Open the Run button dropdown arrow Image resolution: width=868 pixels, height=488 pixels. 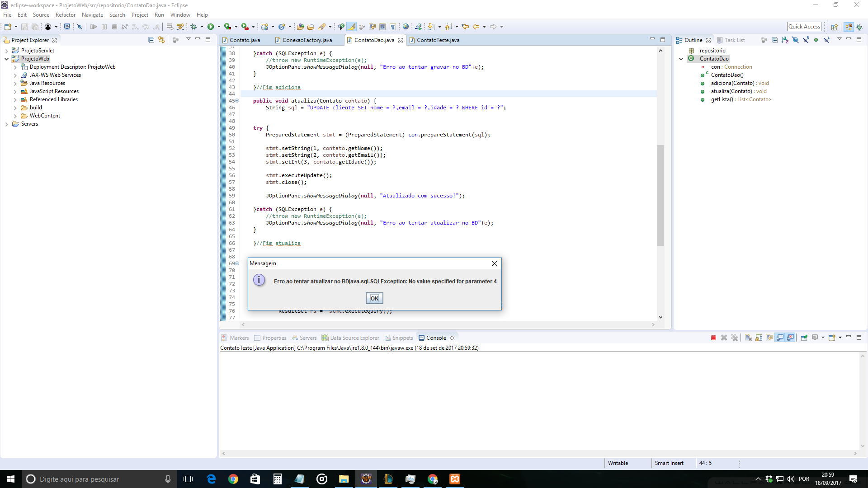coord(219,27)
